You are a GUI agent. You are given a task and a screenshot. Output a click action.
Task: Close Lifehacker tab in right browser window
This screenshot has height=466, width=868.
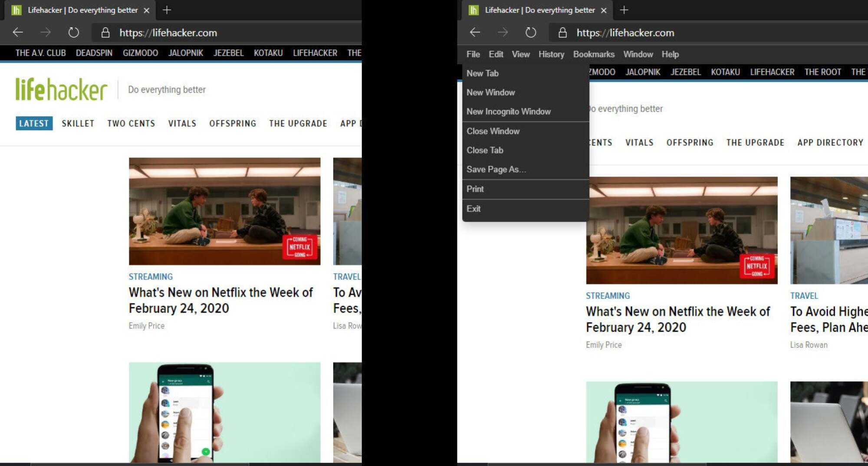[604, 10]
